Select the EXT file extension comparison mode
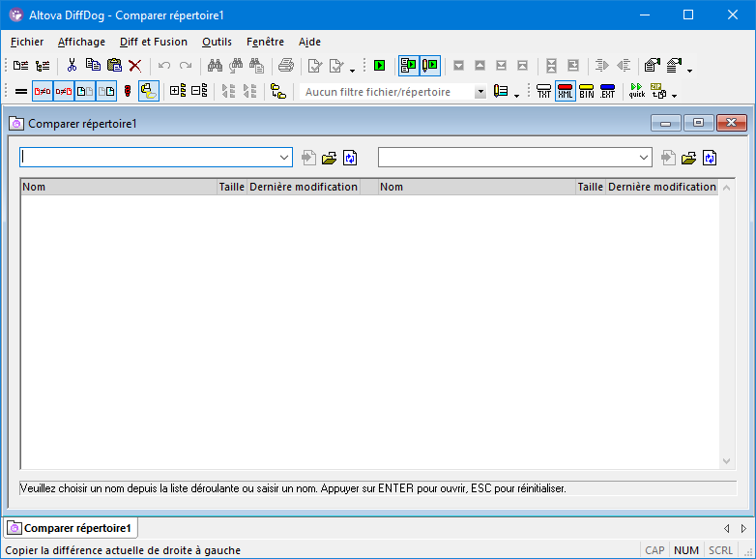The height and width of the screenshot is (559, 756). [607, 91]
